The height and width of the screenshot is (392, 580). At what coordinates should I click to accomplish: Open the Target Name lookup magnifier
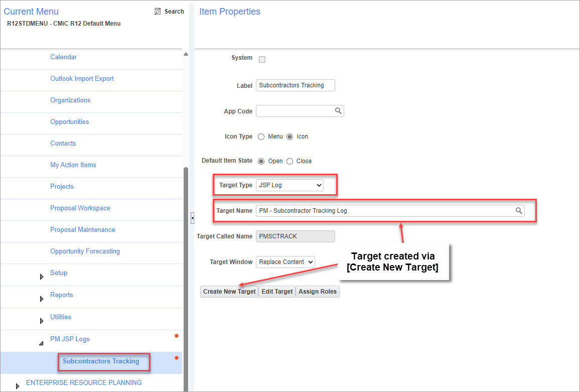(519, 210)
